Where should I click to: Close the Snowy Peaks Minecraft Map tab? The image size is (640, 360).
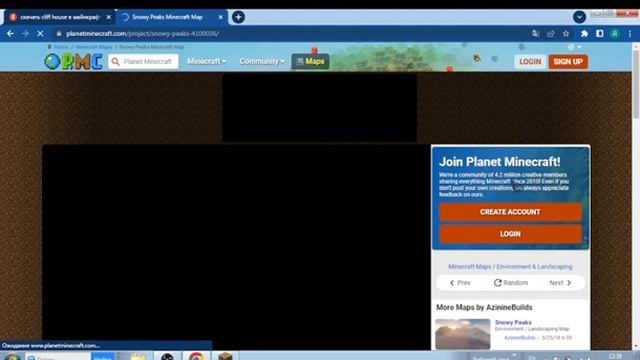click(220, 17)
